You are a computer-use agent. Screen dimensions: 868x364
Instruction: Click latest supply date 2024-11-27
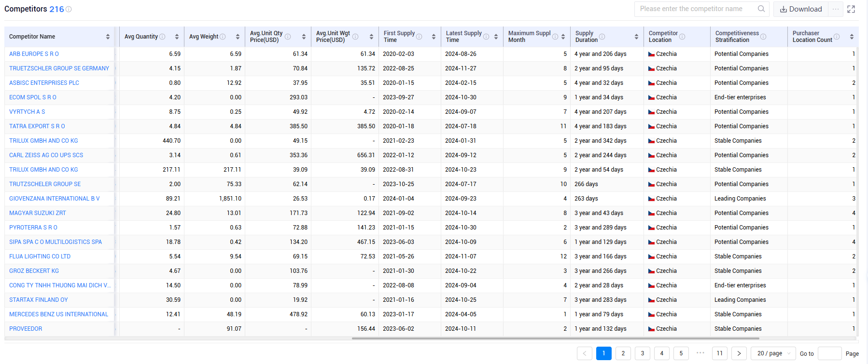[461, 68]
